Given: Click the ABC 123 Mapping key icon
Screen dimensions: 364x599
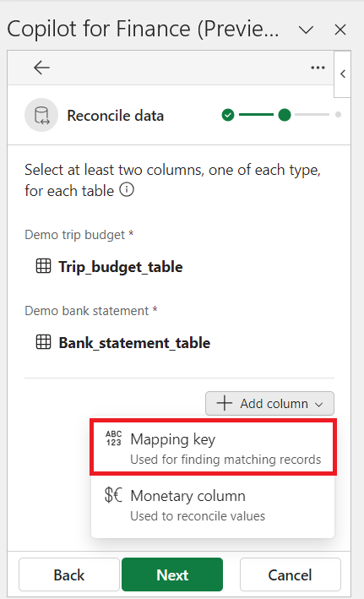Looking at the screenshot, I should (x=113, y=438).
